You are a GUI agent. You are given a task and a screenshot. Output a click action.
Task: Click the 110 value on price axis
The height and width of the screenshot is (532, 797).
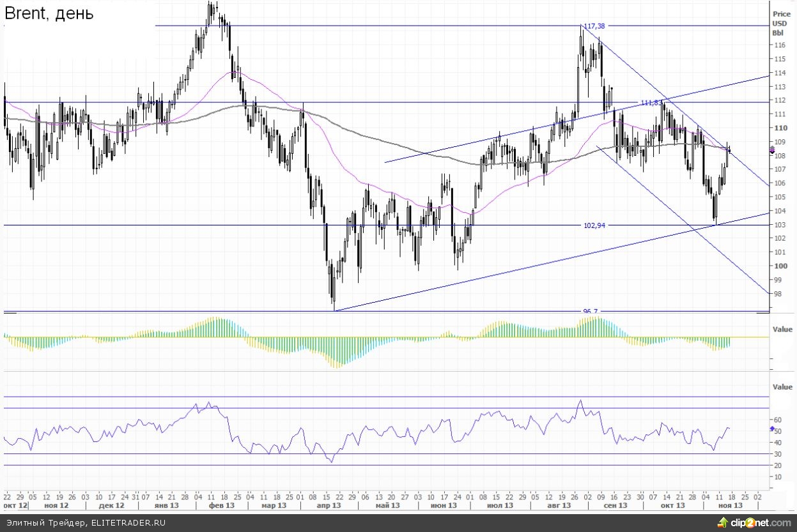point(781,128)
